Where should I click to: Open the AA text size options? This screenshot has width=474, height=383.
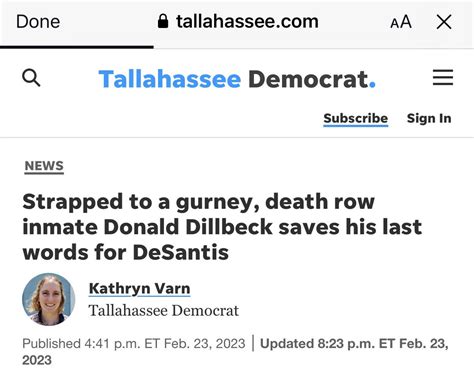(401, 22)
